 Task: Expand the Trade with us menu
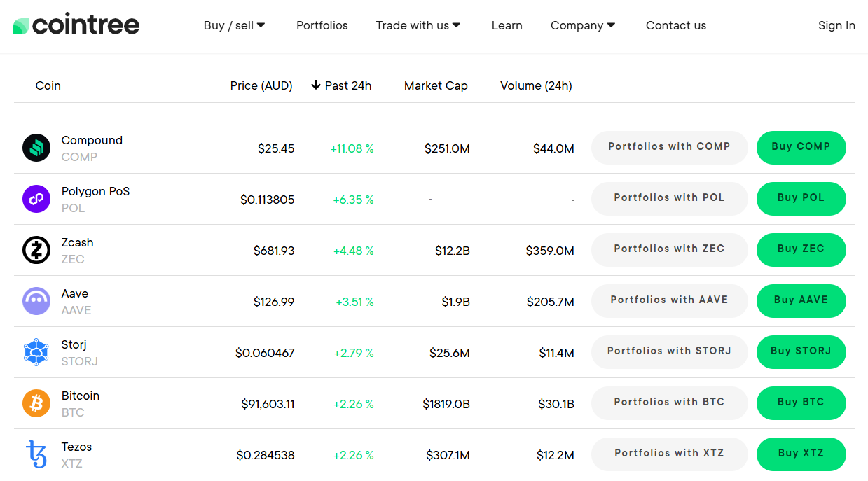[x=418, y=25]
